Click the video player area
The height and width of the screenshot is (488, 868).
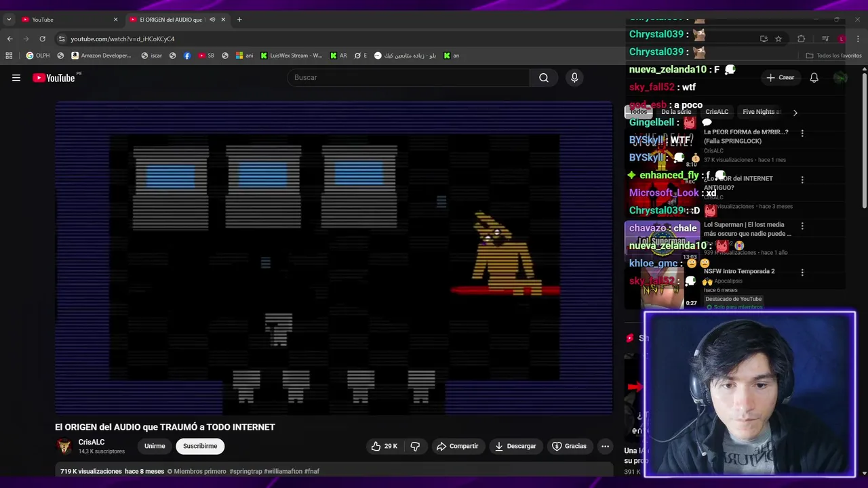(334, 258)
